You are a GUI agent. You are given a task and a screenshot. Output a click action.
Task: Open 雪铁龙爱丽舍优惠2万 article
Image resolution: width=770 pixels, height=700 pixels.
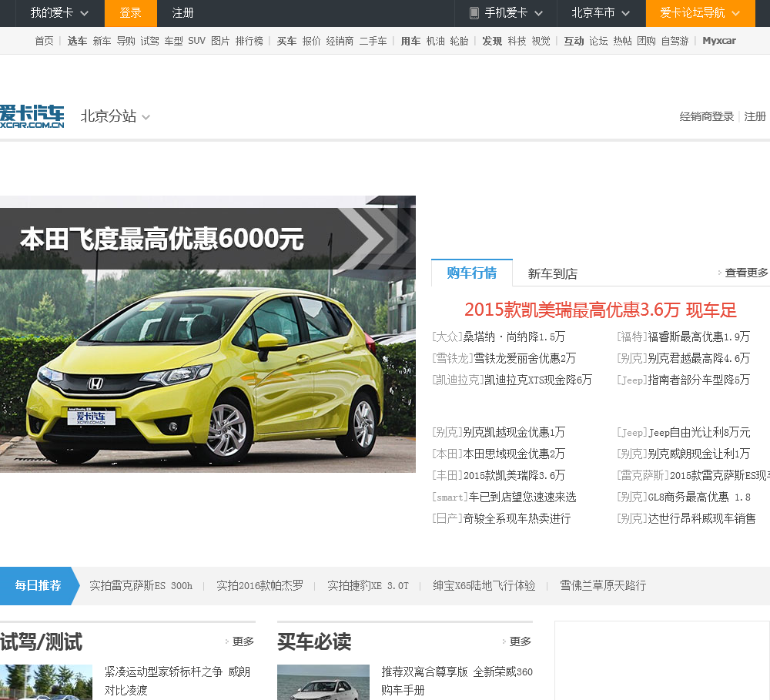pos(524,359)
